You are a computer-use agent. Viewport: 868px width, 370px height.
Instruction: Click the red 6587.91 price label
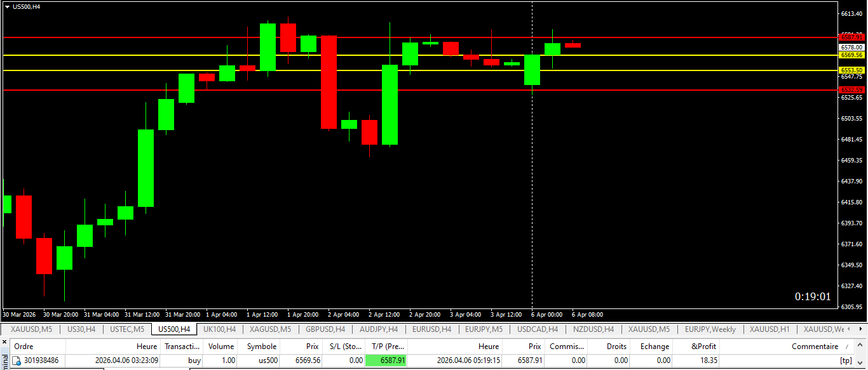851,37
